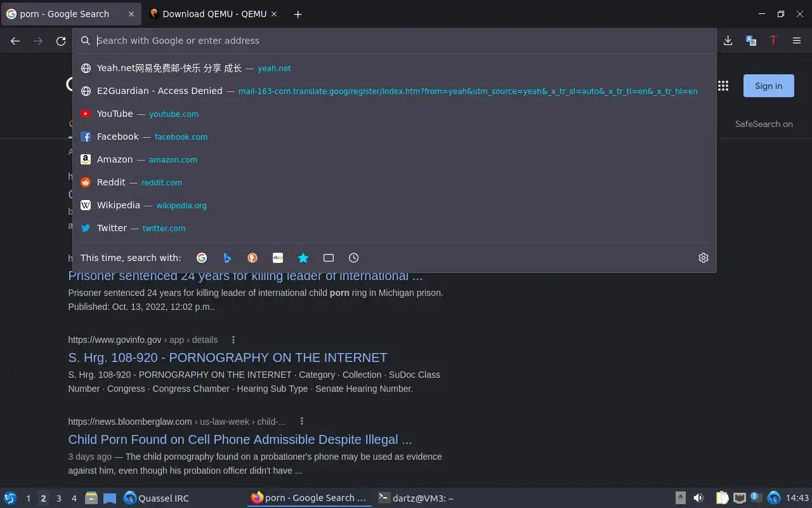Open the clipboard tray icon
Image resolution: width=812 pixels, height=508 pixels.
(722, 498)
